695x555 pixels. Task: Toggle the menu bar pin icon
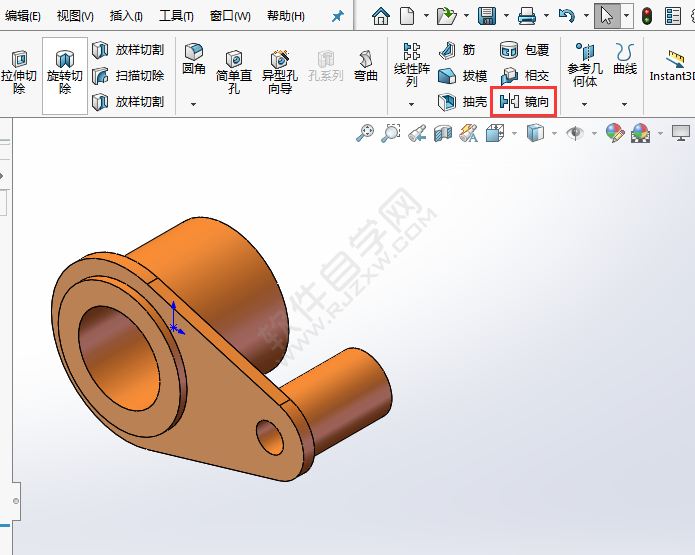pyautogui.click(x=338, y=16)
